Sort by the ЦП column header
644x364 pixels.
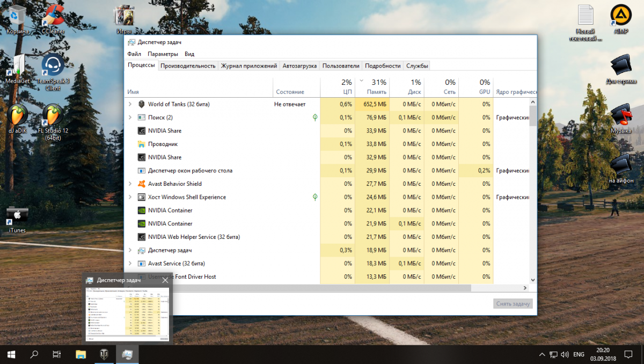338,88
